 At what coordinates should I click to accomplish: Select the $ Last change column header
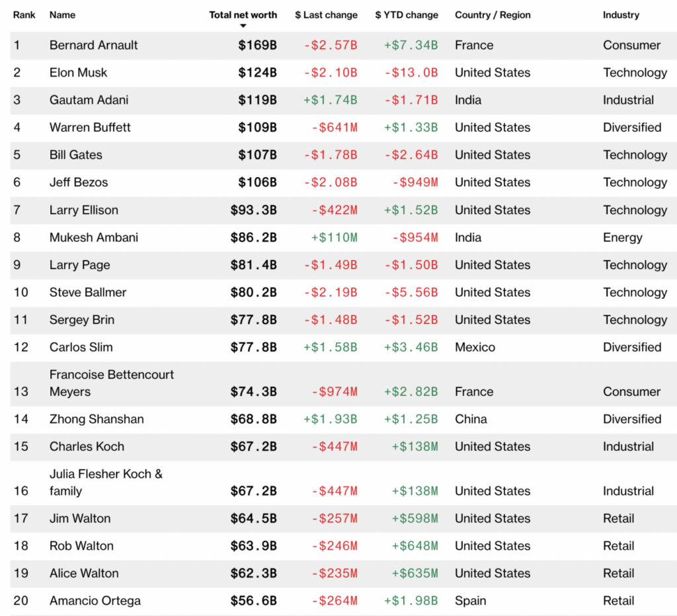point(326,15)
